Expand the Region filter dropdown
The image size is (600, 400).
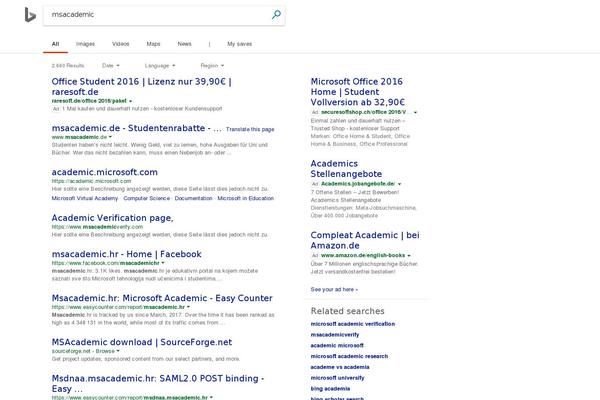pyautogui.click(x=212, y=65)
